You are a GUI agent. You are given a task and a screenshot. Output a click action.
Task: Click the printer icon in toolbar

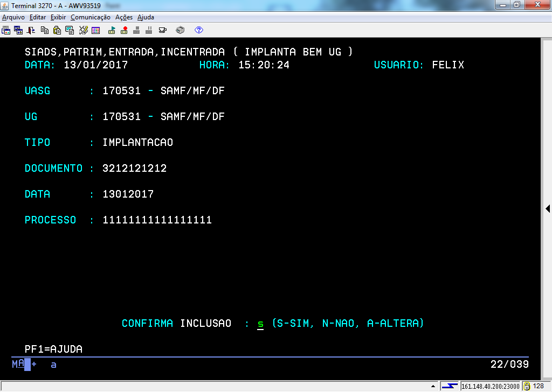pos(180,30)
